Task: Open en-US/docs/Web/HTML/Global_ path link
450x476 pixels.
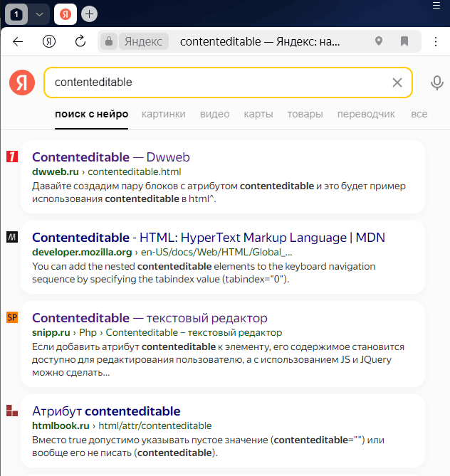Action: [x=216, y=253]
